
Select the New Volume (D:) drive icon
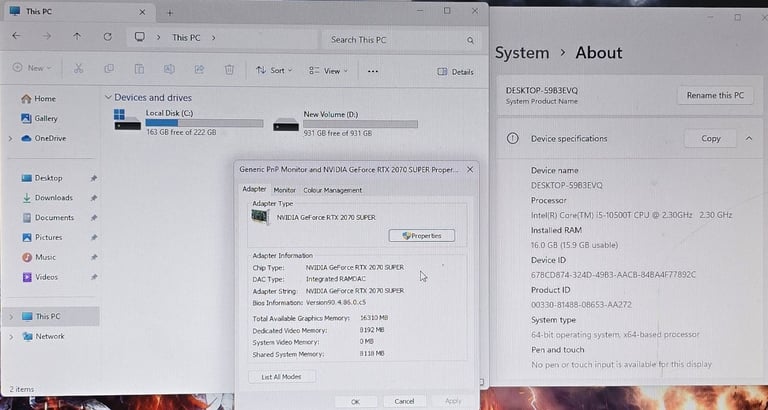286,124
